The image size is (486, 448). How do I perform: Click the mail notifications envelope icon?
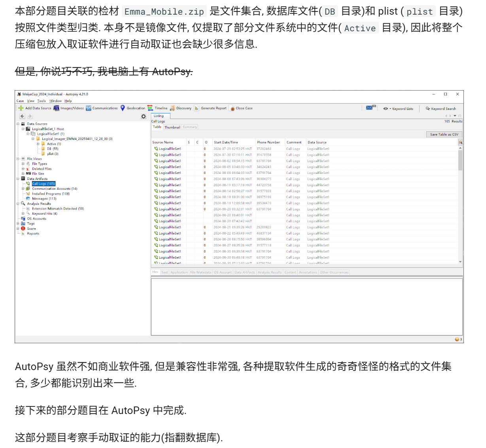(369, 108)
